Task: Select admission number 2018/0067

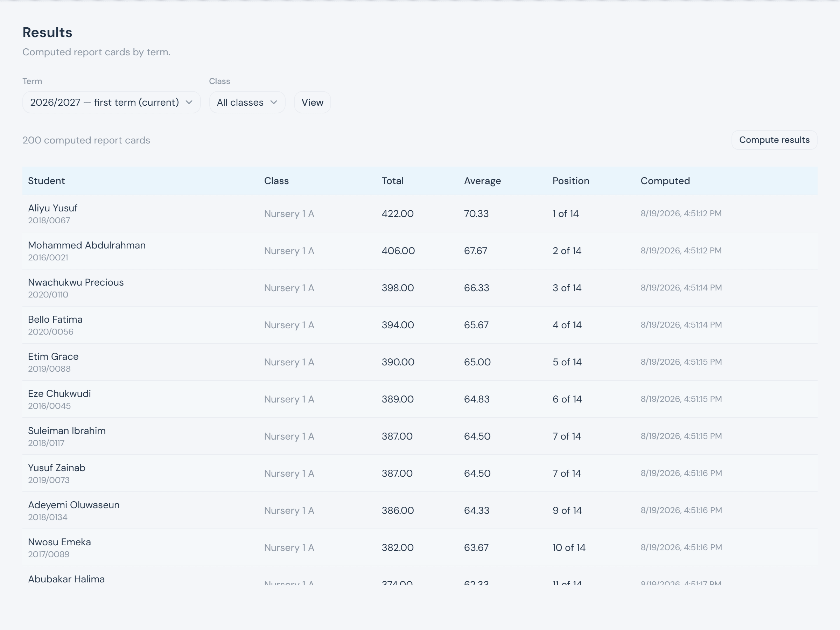Action: (x=49, y=220)
